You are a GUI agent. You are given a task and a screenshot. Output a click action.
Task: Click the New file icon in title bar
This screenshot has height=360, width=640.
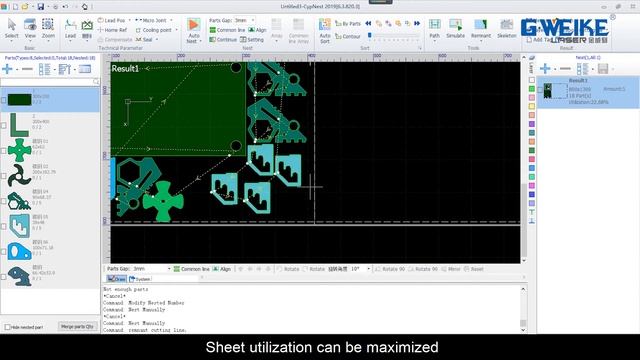[16, 7]
